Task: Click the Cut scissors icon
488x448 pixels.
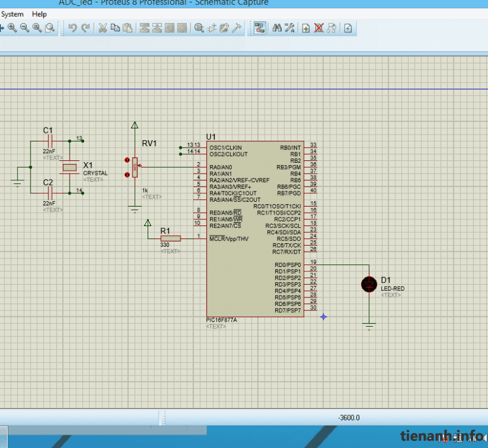Action: tap(102, 27)
